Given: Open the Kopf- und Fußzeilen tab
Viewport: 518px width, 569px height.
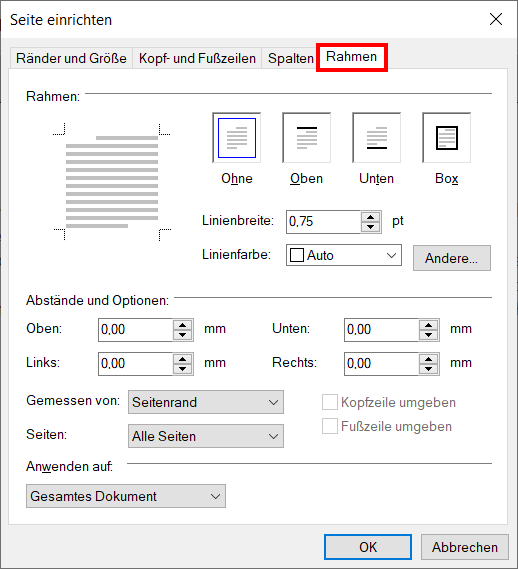Looking at the screenshot, I should click(x=197, y=58).
